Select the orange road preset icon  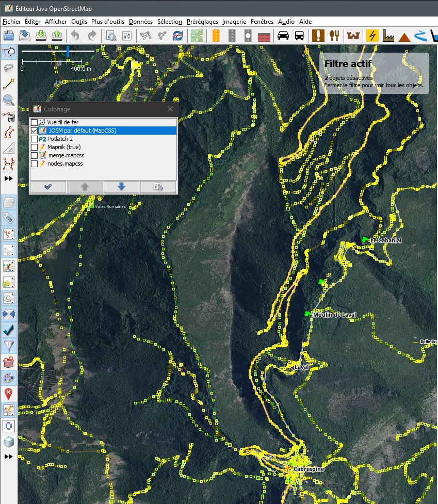coord(216,36)
